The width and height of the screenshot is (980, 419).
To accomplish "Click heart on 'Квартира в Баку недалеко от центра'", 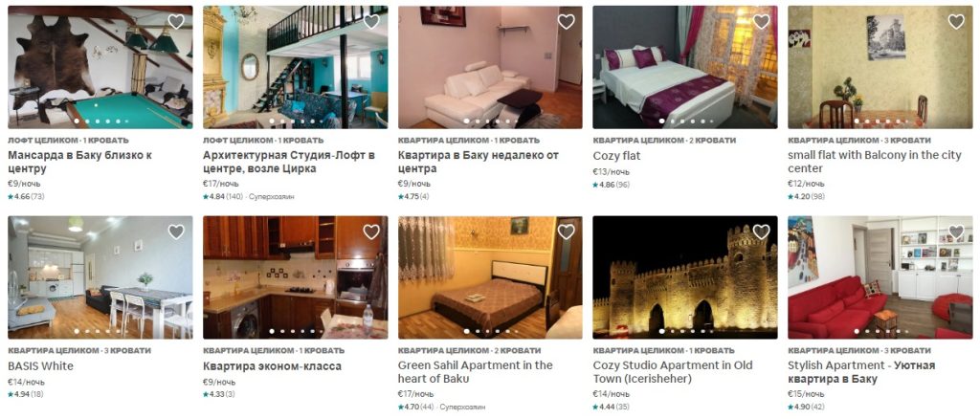I will tap(567, 22).
